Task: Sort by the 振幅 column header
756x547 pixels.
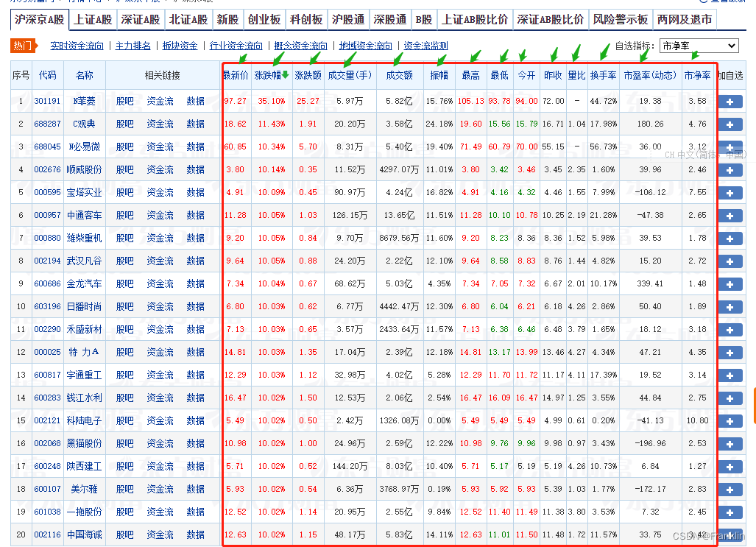Action: click(x=439, y=75)
